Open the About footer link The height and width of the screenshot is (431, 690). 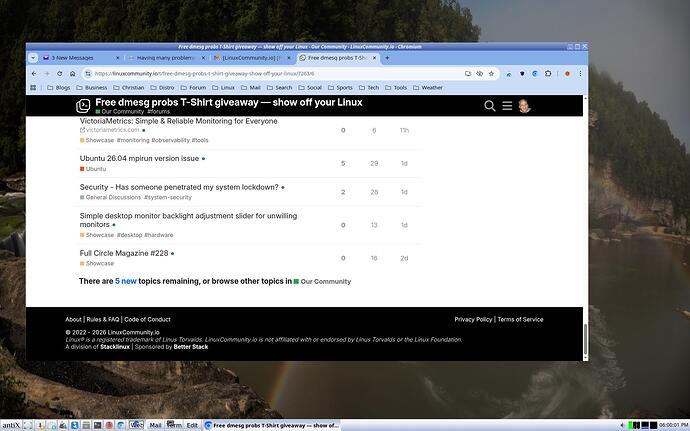tap(73, 319)
